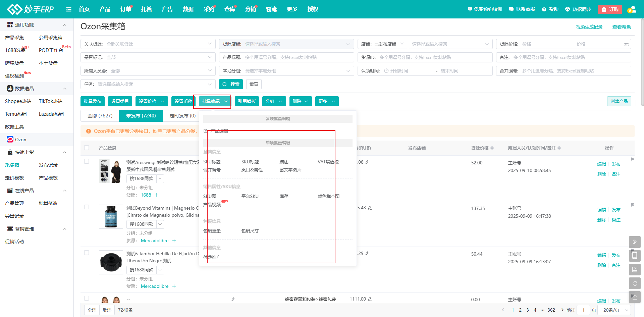Click the 创建产品 button

619,101
